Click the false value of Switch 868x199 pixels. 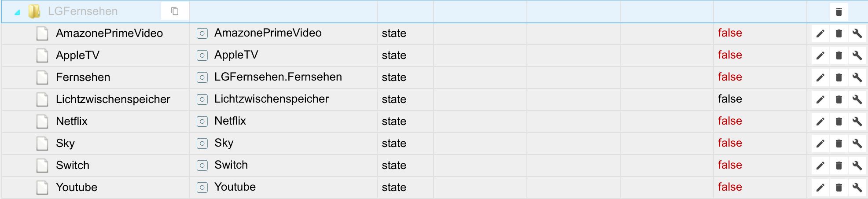coord(730,165)
